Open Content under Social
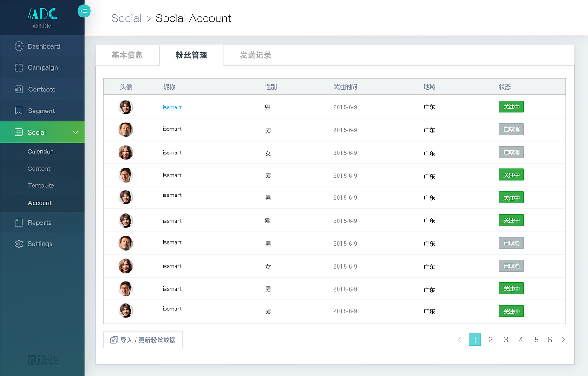 pyautogui.click(x=39, y=168)
